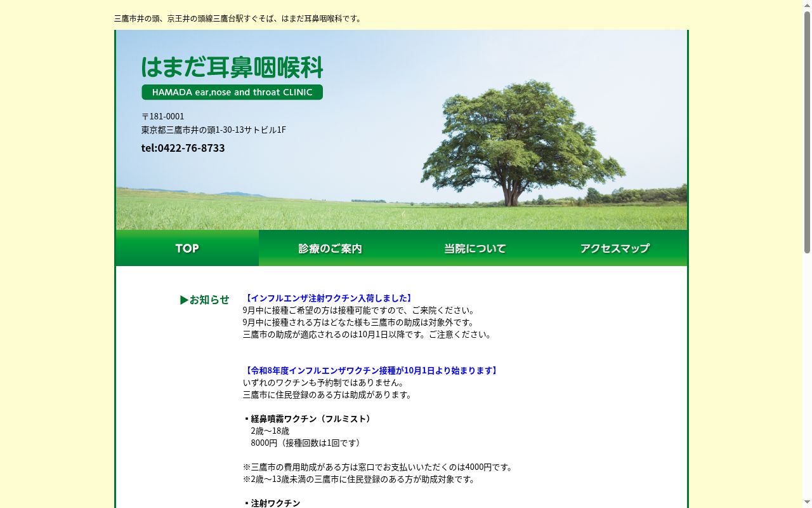Click the line 9月中に接種される方はどなた様も三鷹市の助成は対象外です。
Screen dimensions: 812x508
359,322
